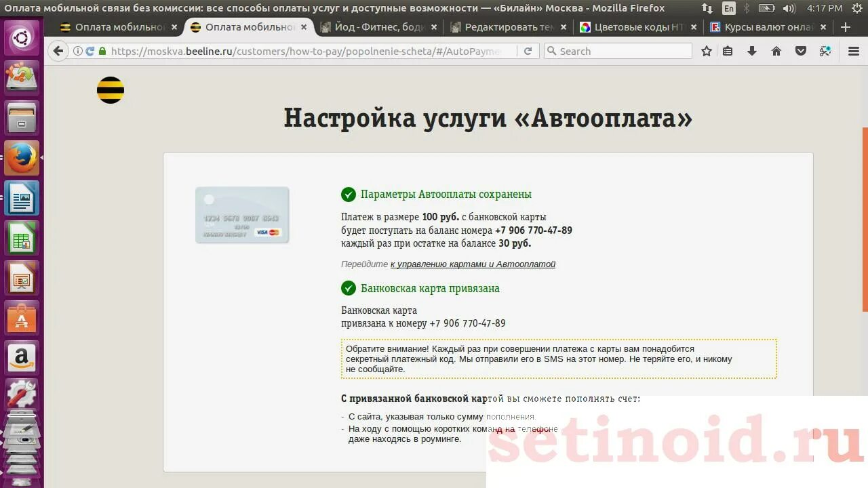This screenshot has height=488, width=868.
Task: Click the green check next to 'Параметры Автооплаты'
Action: pos(349,195)
